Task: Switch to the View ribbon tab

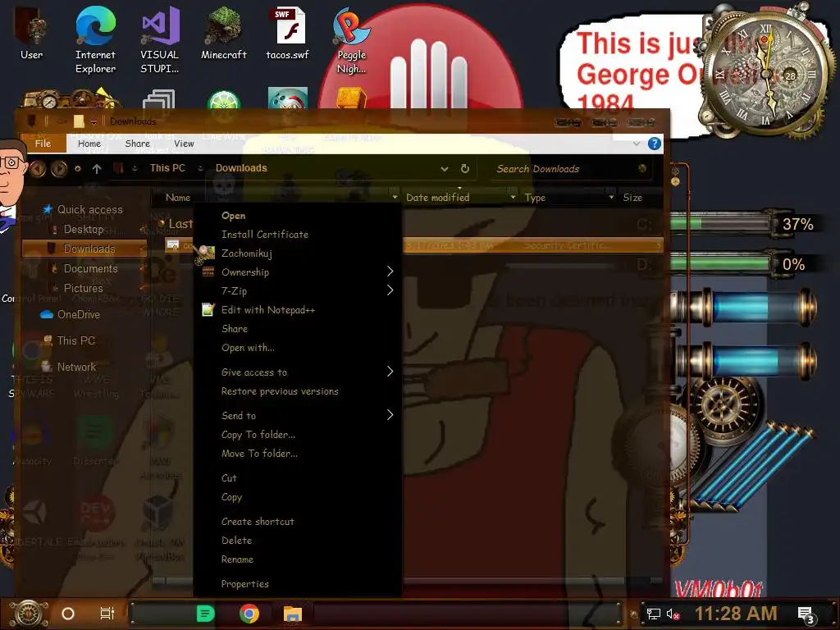Action: pos(184,144)
